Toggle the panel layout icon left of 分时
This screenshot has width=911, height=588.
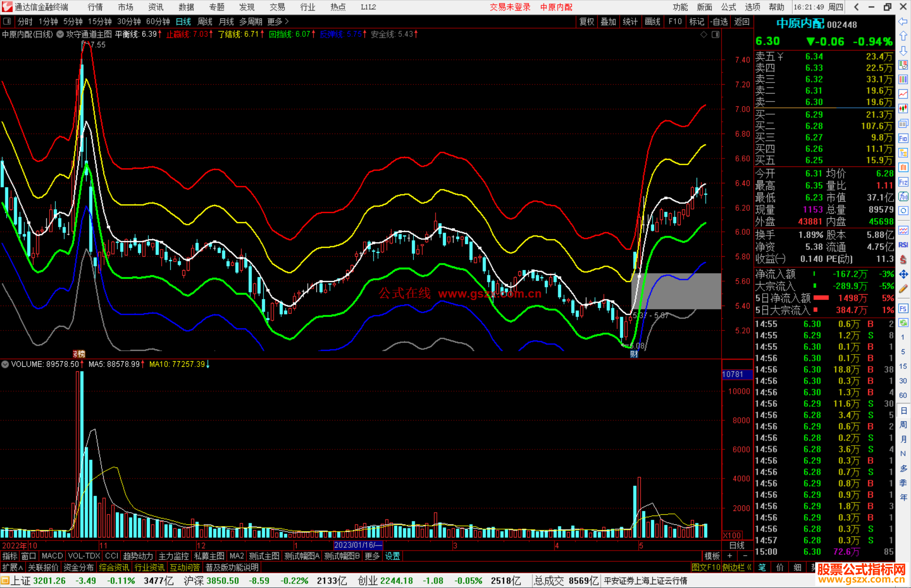(x=7, y=21)
